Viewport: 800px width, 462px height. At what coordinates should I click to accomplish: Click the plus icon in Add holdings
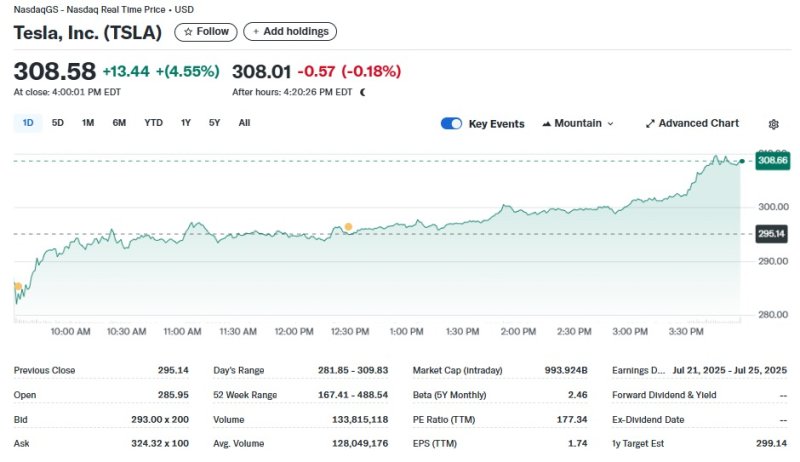(256, 32)
